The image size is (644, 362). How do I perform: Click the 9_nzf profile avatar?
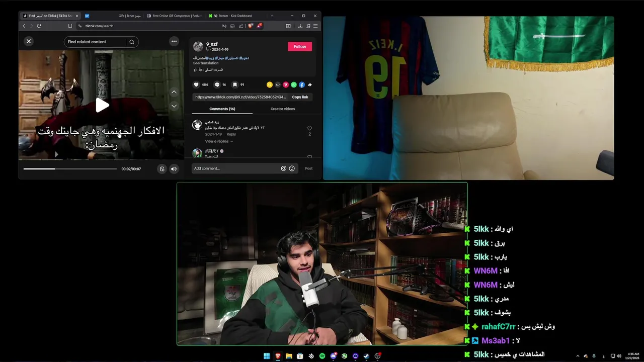(198, 46)
